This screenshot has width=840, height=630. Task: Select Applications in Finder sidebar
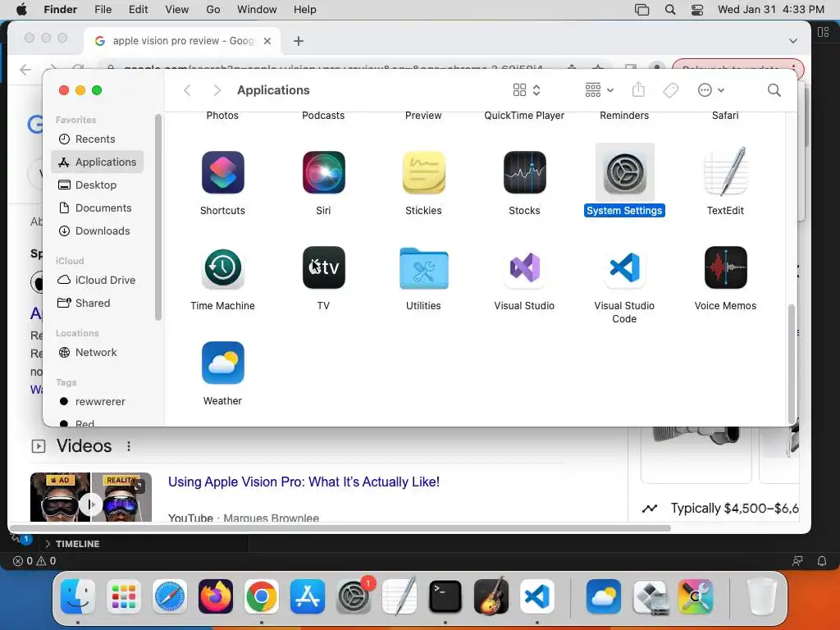pos(97,162)
